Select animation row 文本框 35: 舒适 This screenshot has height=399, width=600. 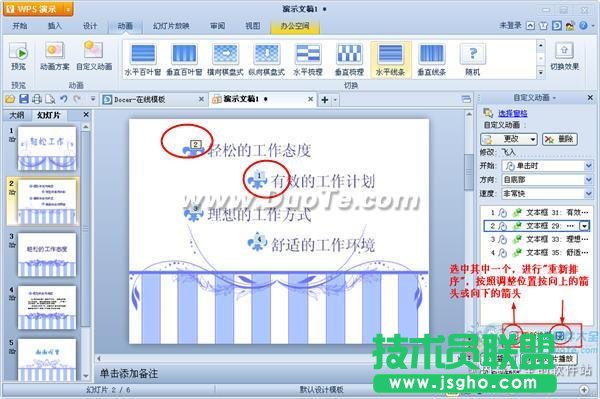click(x=536, y=252)
